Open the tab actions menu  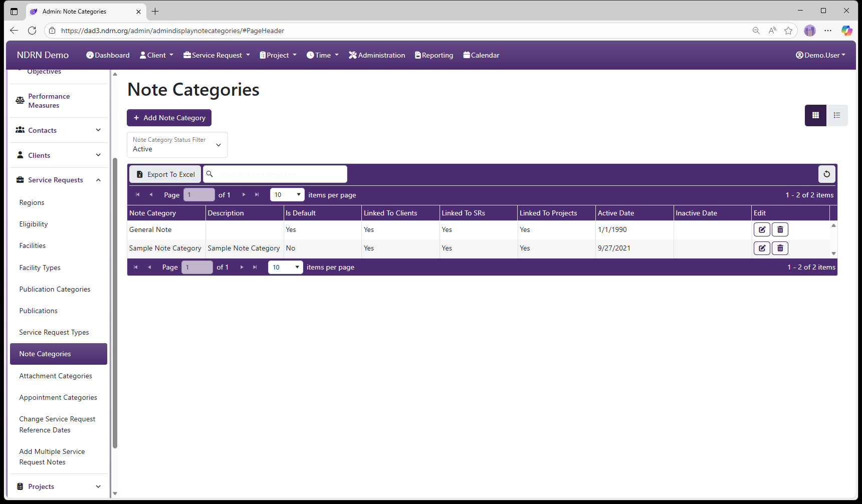[14, 11]
